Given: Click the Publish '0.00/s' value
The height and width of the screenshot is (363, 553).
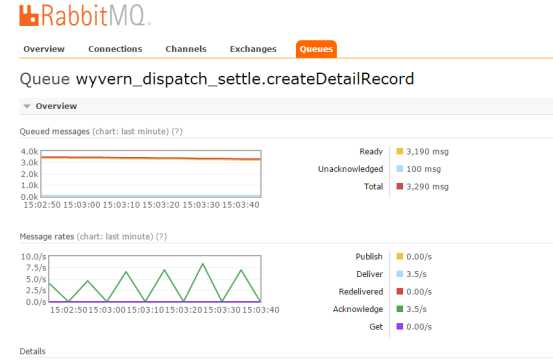Looking at the screenshot, I should coord(419,256).
